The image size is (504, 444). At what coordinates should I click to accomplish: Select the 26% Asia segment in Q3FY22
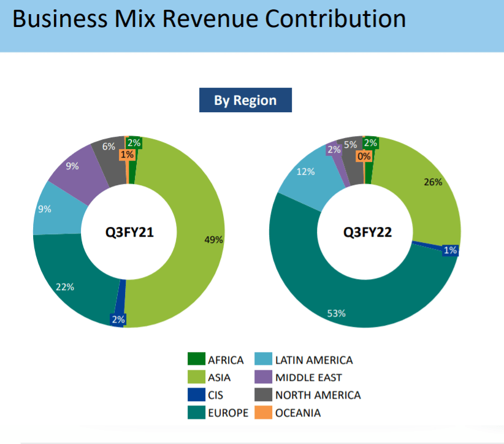coord(423,190)
